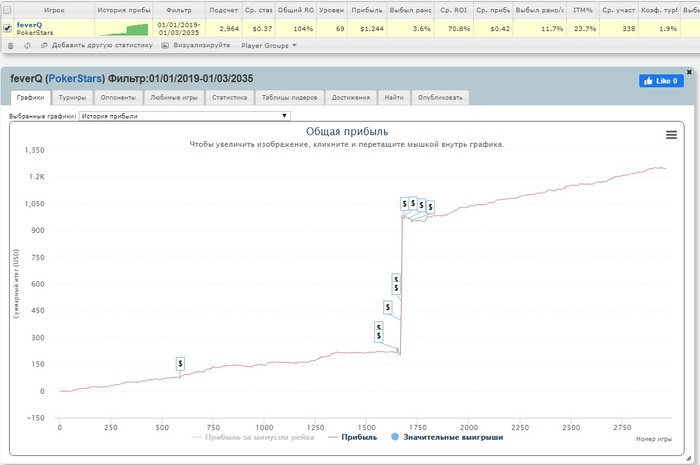Open the 'История прибыли' chart selector
The height and width of the screenshot is (465, 700).
(x=184, y=116)
